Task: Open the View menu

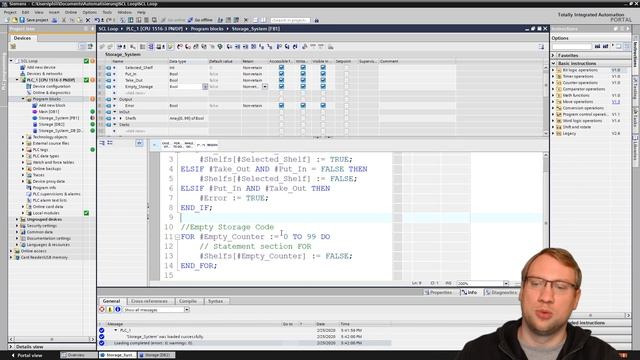Action: [39, 12]
